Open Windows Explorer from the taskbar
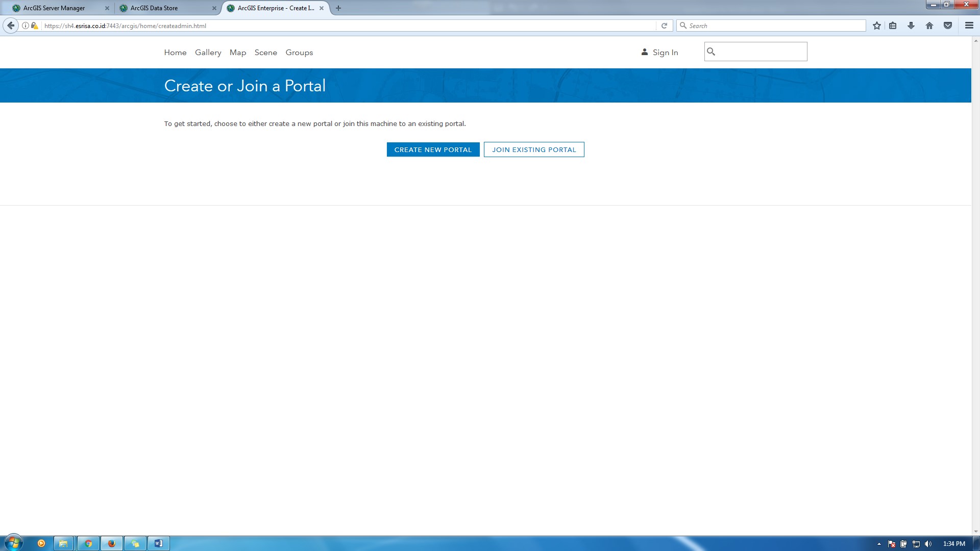Screen dimensions: 980x551 pyautogui.click(x=63, y=543)
